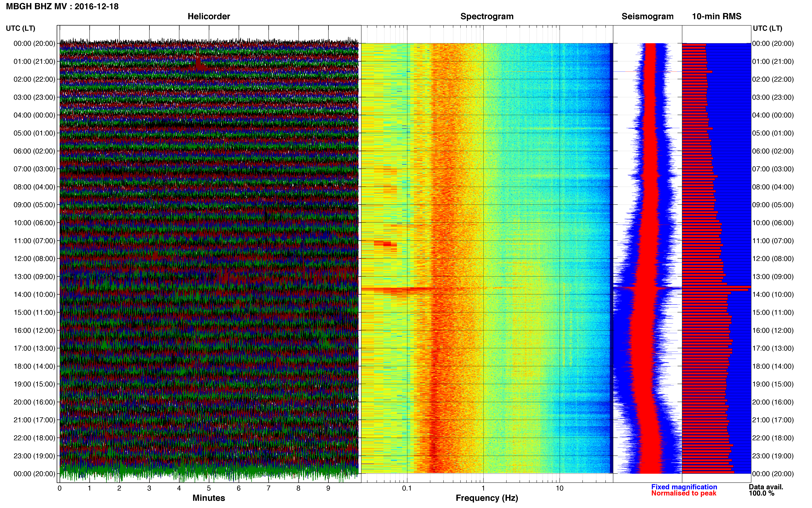Click RMS-side time label '13:00 (09:00)'
The width and height of the screenshot is (812, 508).
pos(773,277)
